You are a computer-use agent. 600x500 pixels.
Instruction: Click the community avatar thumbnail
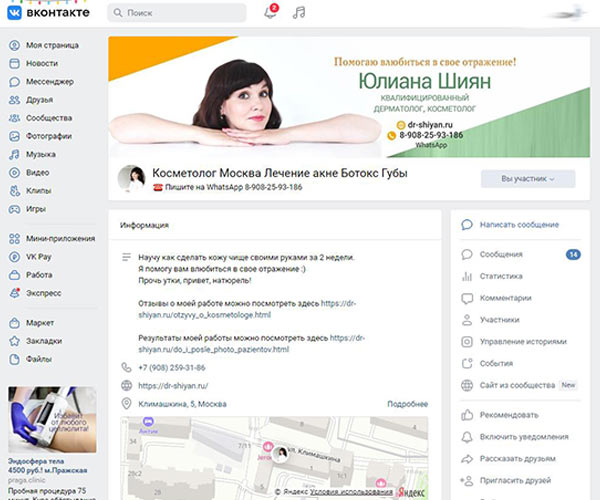[132, 178]
